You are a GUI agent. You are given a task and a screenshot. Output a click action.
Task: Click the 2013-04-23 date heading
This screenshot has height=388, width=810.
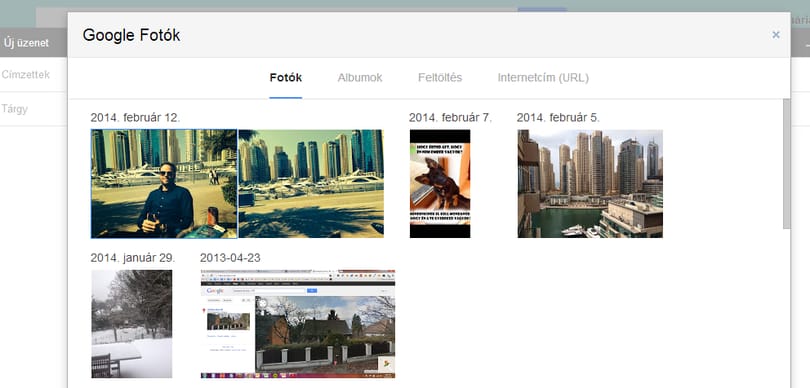click(230, 258)
